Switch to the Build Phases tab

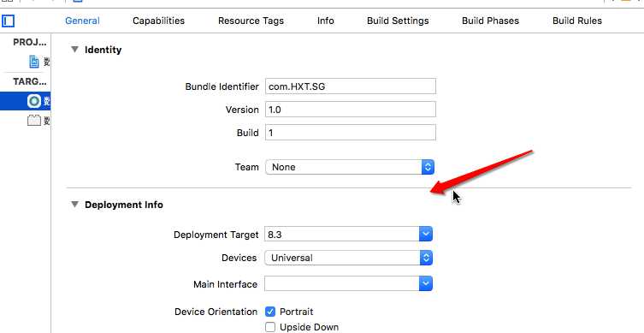click(490, 21)
